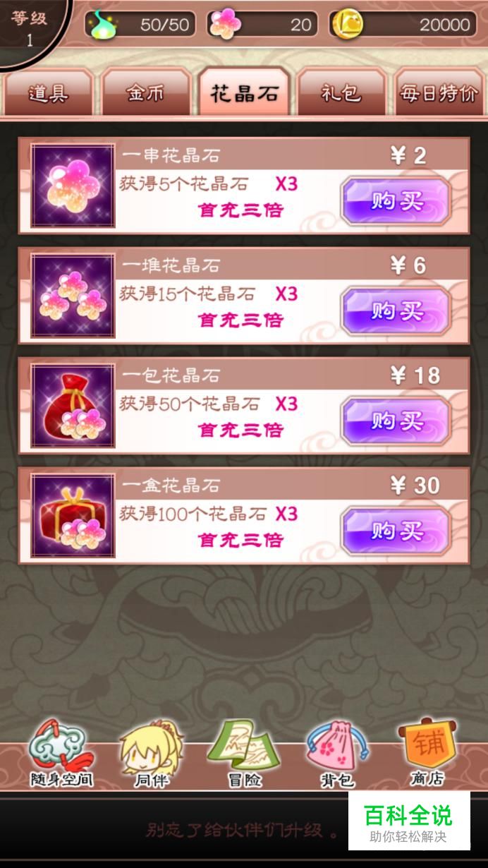Image resolution: width=488 pixels, height=868 pixels.
Task: Open the 每日特价 daily deals tab
Action: click(439, 92)
